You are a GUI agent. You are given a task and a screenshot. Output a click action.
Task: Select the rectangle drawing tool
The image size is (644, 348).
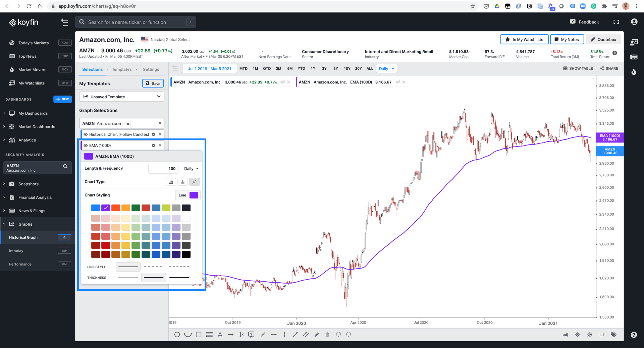click(199, 335)
